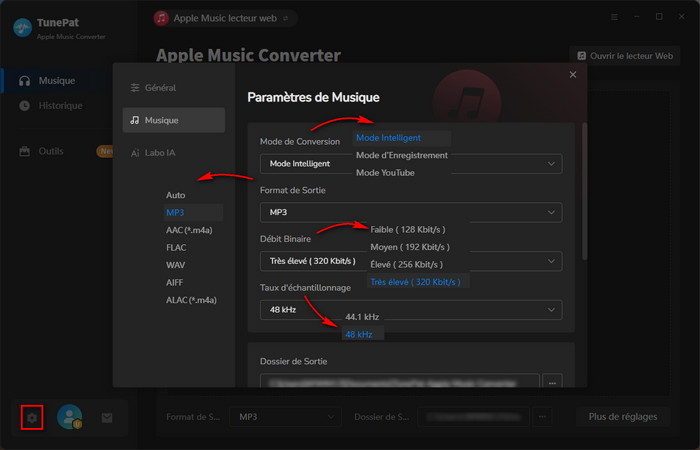Viewport: 700px width, 450px height.
Task: Click the headphones Musique sidebar icon
Action: 25,81
